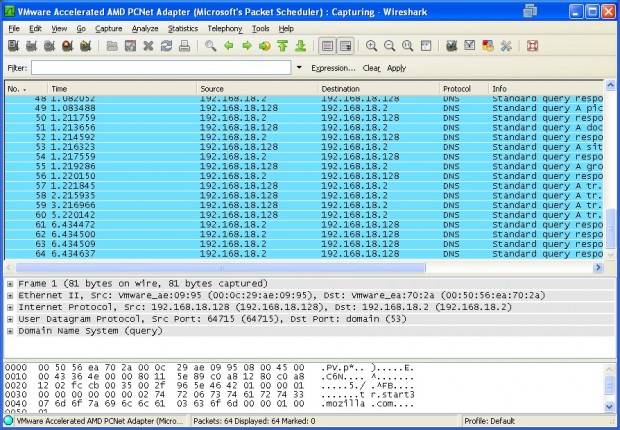Select packet 58 at time 2.215935

(304, 195)
